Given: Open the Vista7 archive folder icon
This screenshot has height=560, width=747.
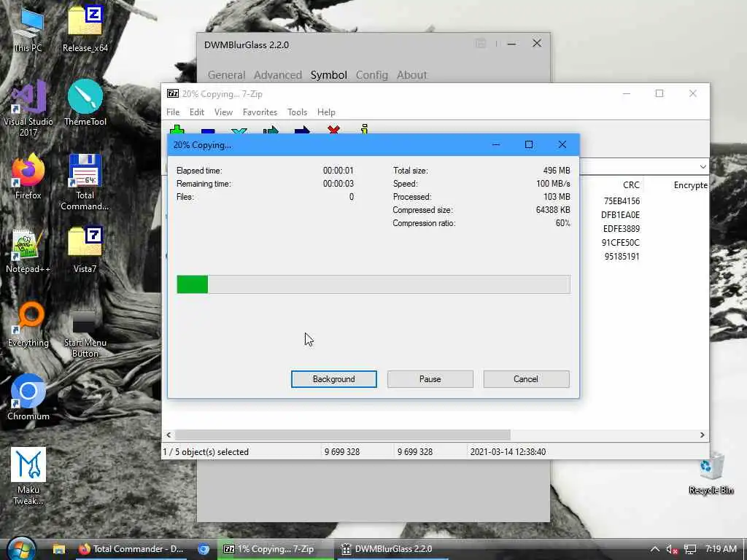Looking at the screenshot, I should pyautogui.click(x=85, y=251).
